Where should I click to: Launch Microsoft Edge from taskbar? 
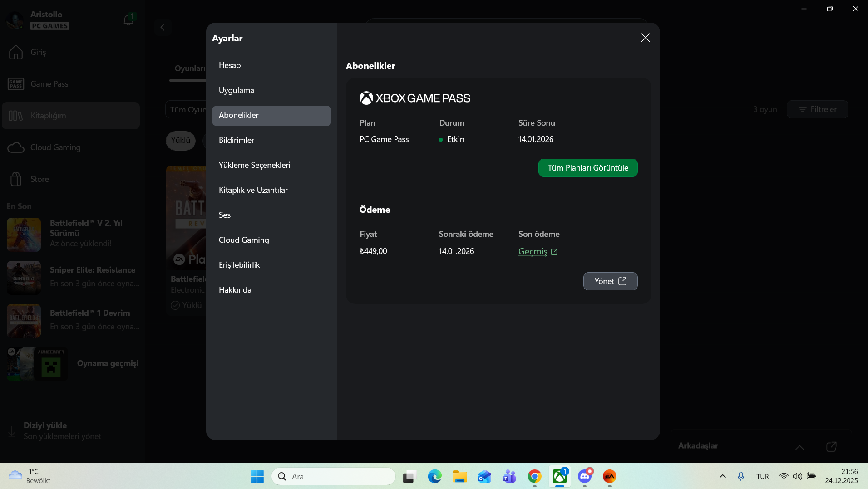[434, 476]
